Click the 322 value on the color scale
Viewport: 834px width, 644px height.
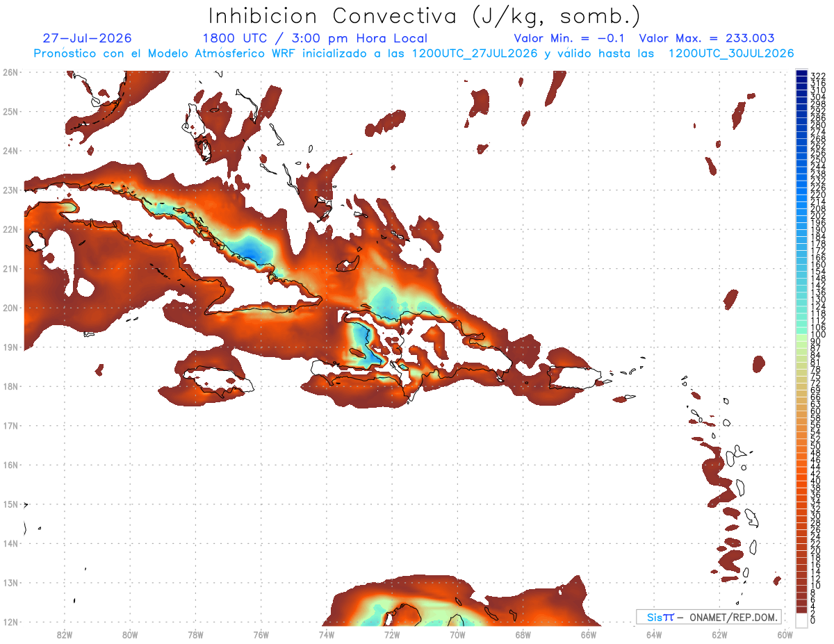[x=818, y=76]
